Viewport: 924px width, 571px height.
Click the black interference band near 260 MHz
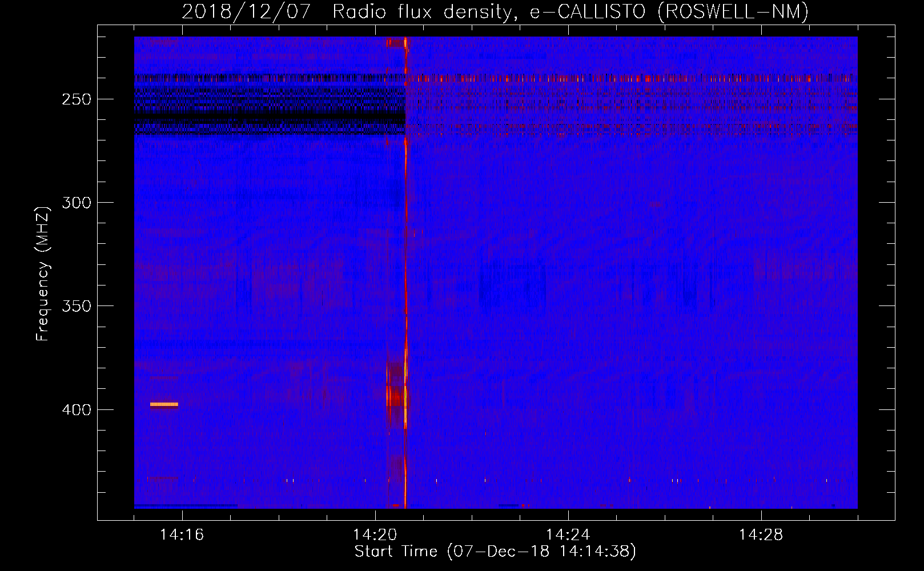[270, 116]
